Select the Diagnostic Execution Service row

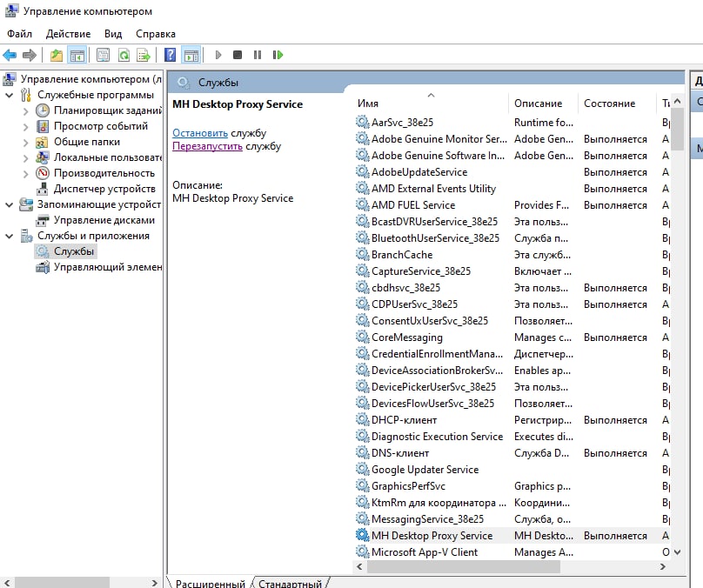(511, 437)
